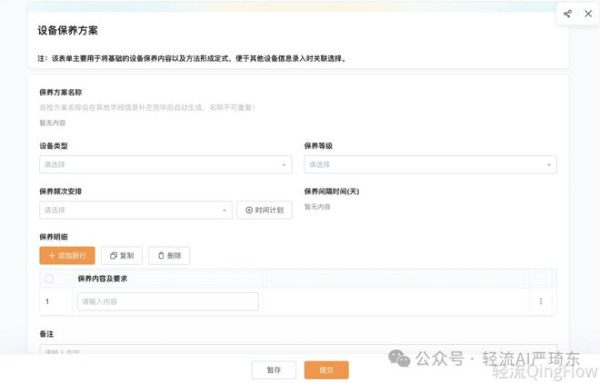The height and width of the screenshot is (383, 600).
Task: Click the 设备保养方案 title
Action: (68, 31)
